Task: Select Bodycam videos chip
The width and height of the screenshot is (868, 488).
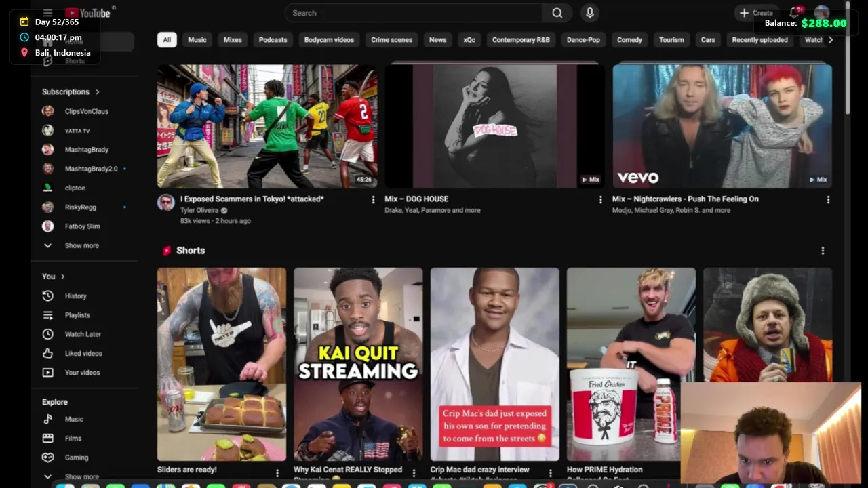Action: pos(329,40)
